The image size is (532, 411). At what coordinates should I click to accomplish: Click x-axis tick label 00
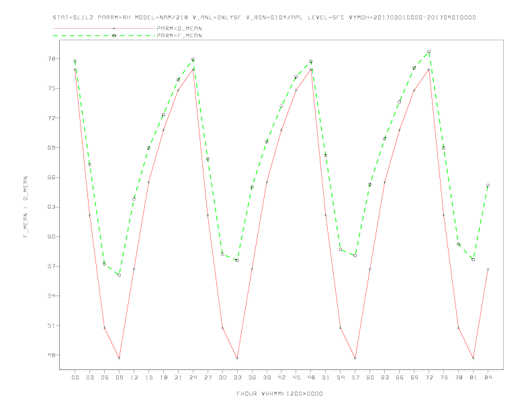click(x=75, y=377)
